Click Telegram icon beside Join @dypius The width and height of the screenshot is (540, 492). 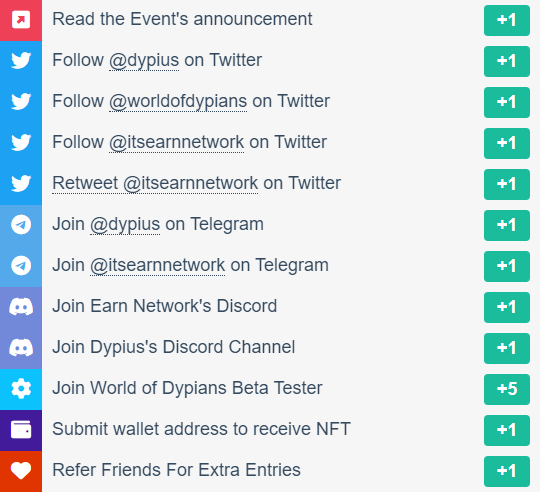[x=21, y=224]
